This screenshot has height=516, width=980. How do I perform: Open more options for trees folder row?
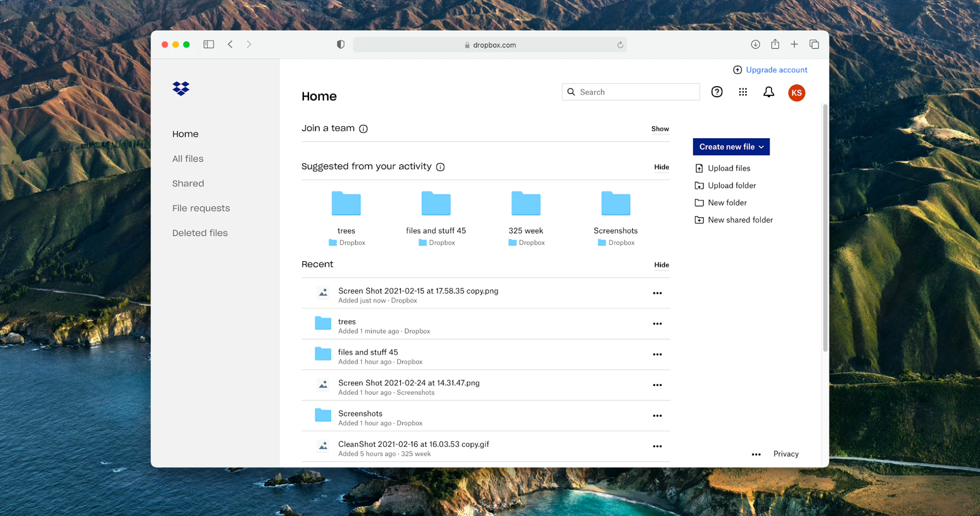(657, 324)
